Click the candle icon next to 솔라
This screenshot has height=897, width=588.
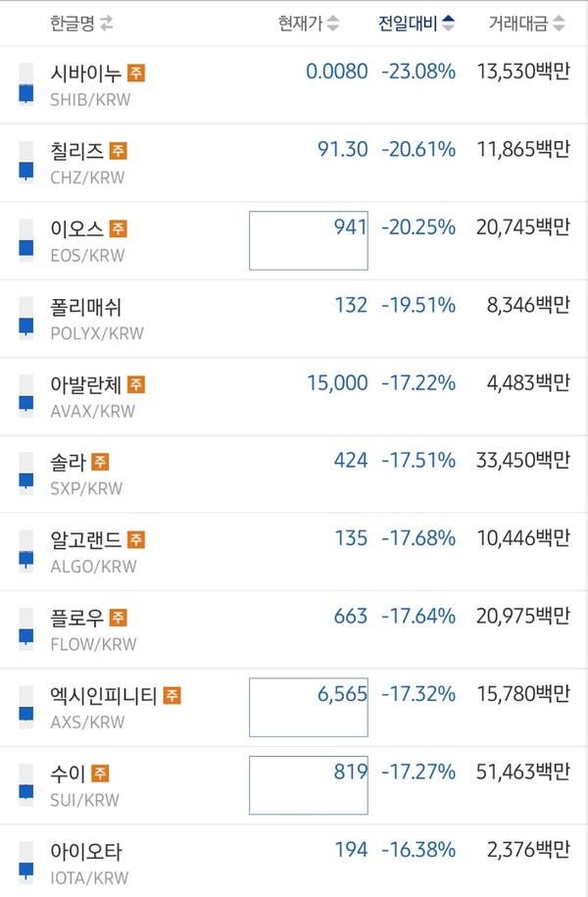tap(25, 473)
